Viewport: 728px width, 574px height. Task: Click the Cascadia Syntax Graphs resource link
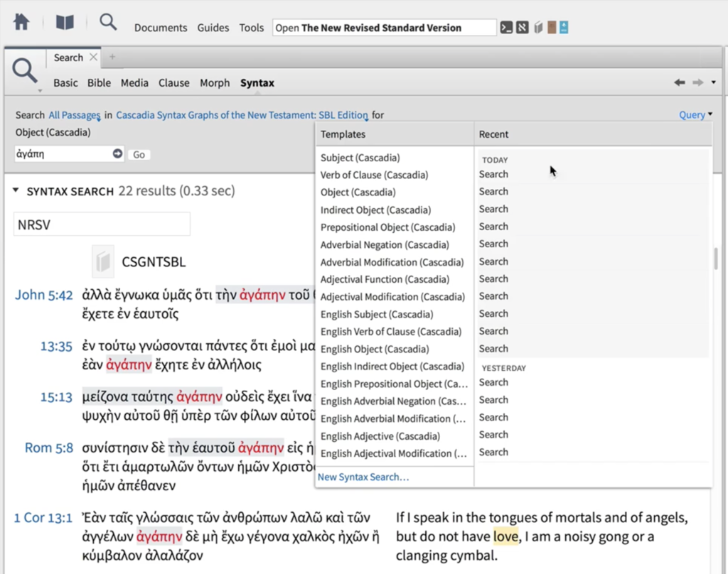coord(242,114)
